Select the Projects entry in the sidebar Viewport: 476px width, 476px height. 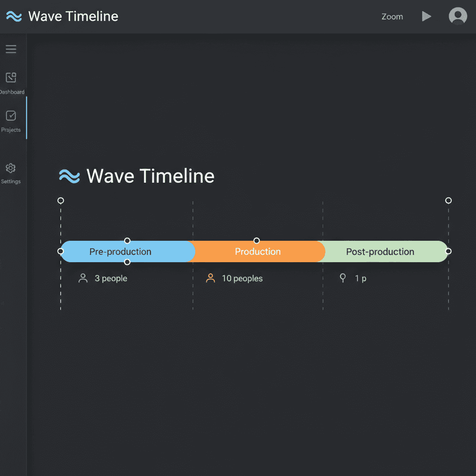pos(11,120)
